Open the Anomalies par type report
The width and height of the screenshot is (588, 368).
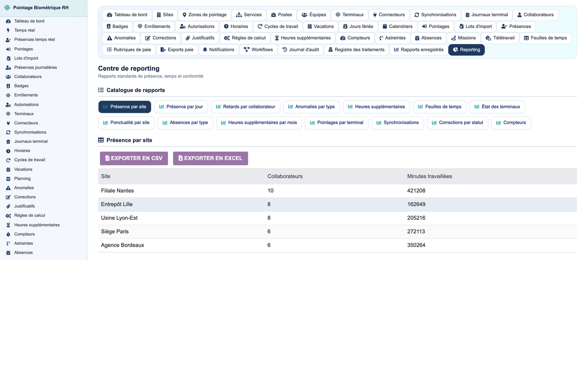point(311,106)
